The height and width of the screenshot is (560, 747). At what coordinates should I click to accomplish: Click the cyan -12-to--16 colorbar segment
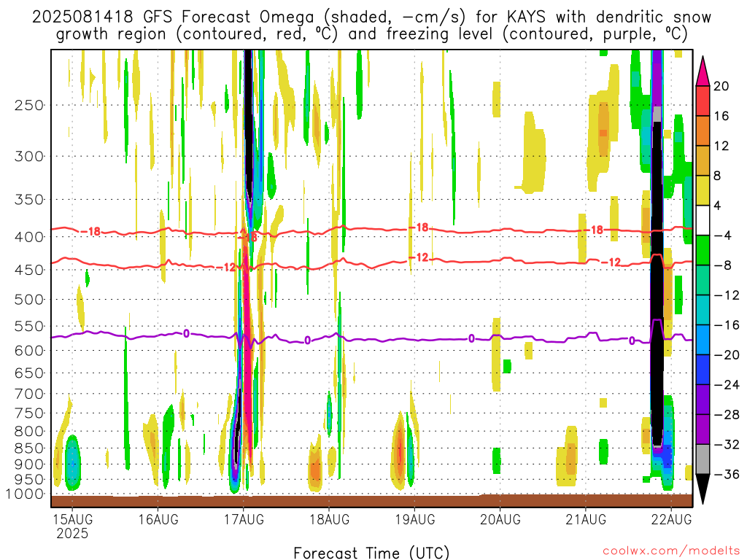703,310
